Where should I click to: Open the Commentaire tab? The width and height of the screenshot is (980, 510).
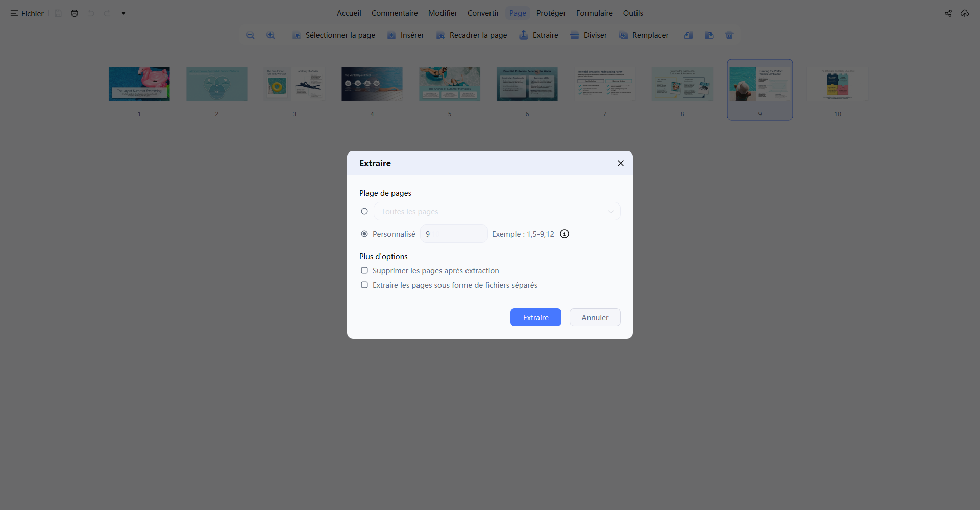[395, 13]
